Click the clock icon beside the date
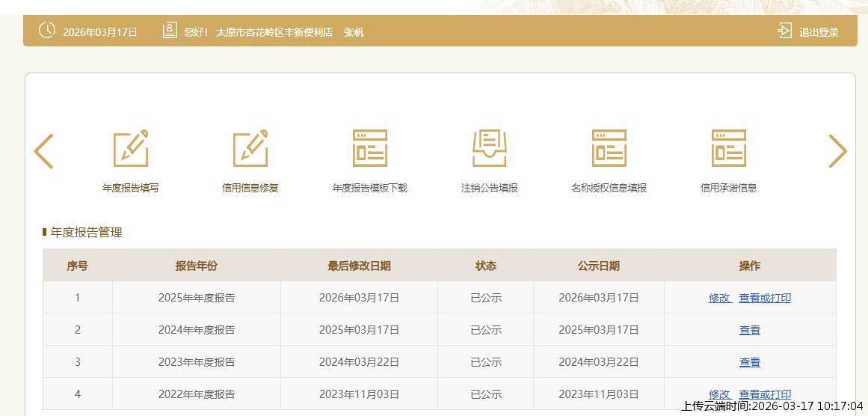This screenshot has height=416, width=868. 46,31
